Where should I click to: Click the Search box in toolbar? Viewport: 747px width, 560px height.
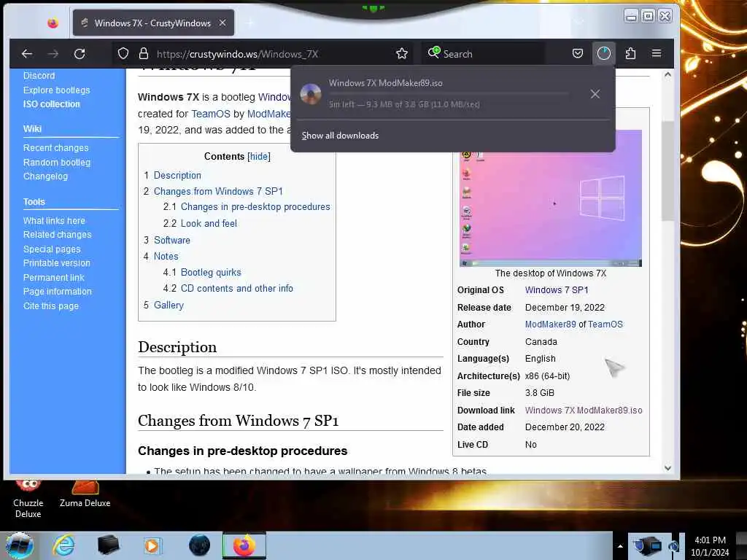(482, 54)
